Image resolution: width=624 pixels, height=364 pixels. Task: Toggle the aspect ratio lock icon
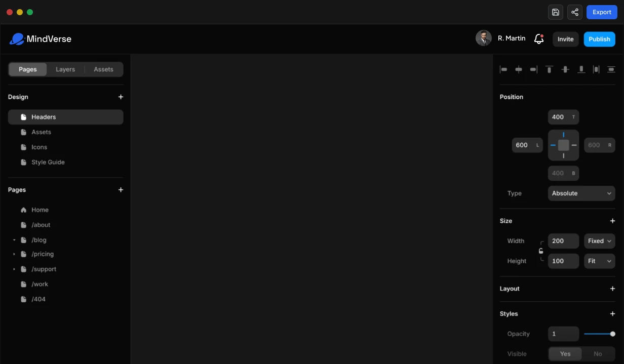tap(541, 251)
